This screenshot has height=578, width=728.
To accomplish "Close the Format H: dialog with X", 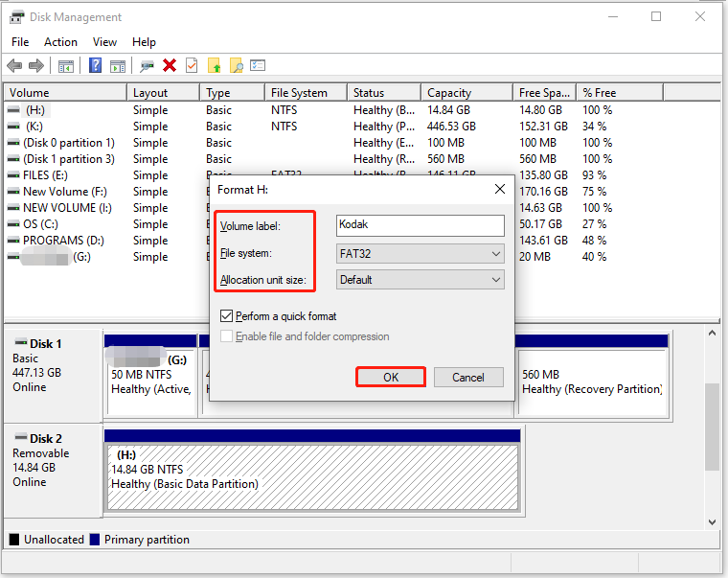I will 500,189.
